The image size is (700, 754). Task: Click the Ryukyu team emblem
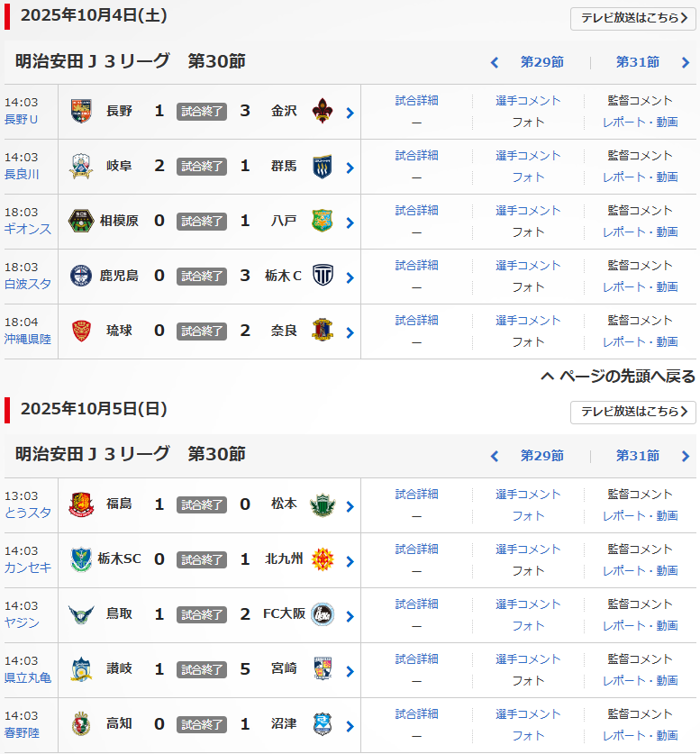coord(81,331)
